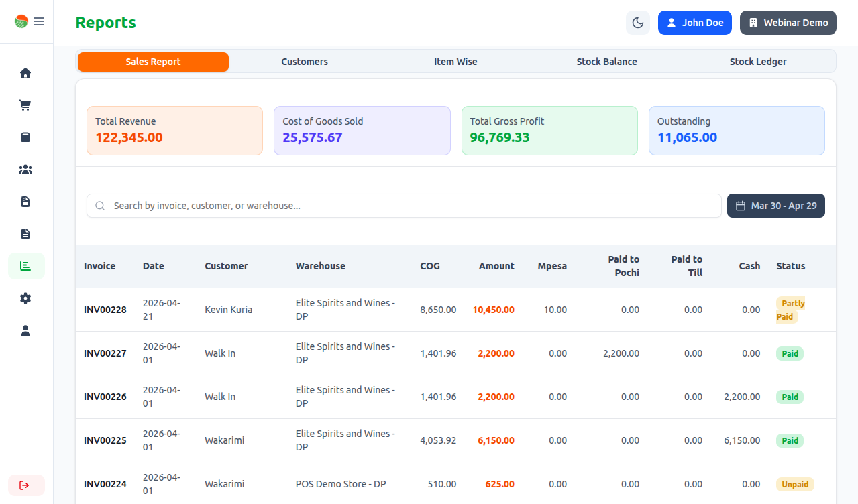Open the customers group icon in sidebar
Image resolution: width=858 pixels, height=504 pixels.
(x=25, y=170)
